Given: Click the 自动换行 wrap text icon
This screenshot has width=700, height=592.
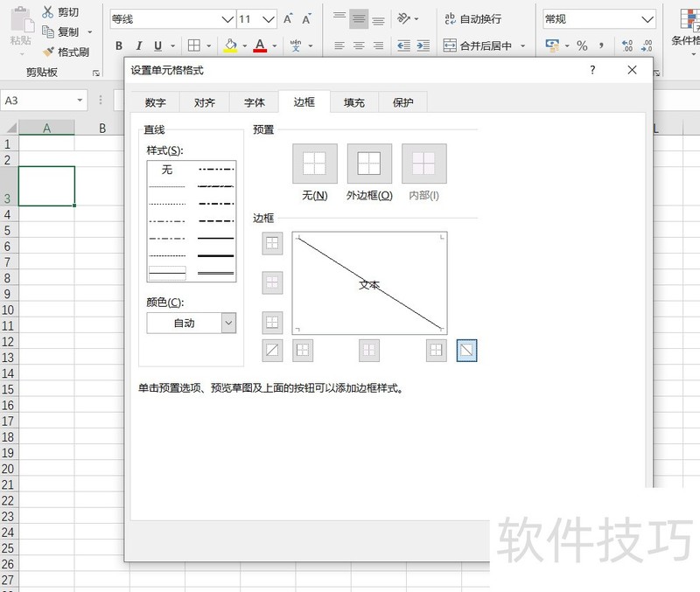Looking at the screenshot, I should [450, 18].
